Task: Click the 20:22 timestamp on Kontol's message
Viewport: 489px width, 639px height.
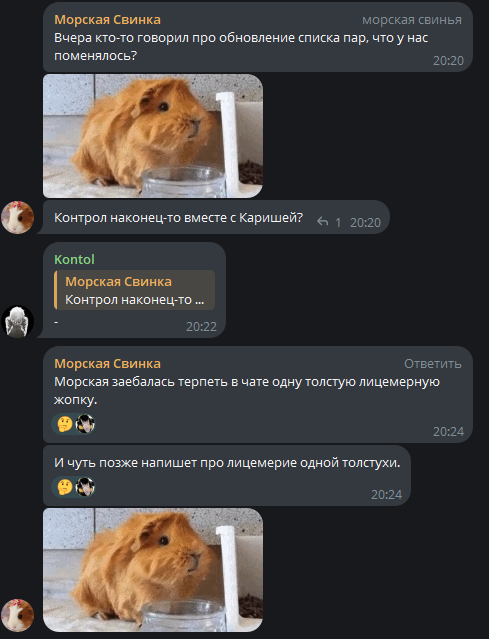Action: pyautogui.click(x=201, y=326)
